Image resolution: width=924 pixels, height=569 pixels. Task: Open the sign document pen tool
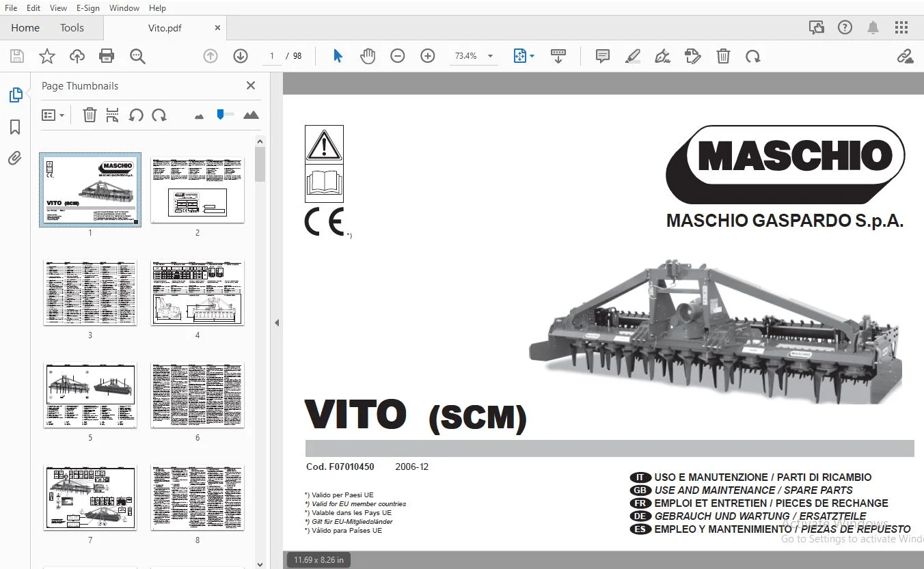[x=662, y=56]
